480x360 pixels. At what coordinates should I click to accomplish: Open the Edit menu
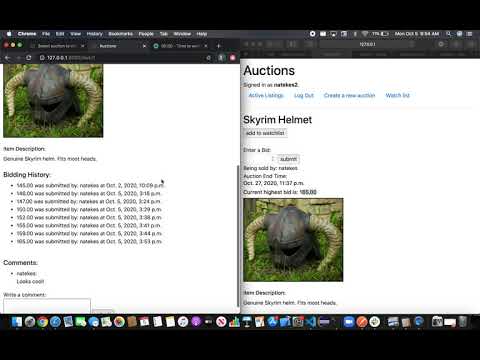coord(60,34)
